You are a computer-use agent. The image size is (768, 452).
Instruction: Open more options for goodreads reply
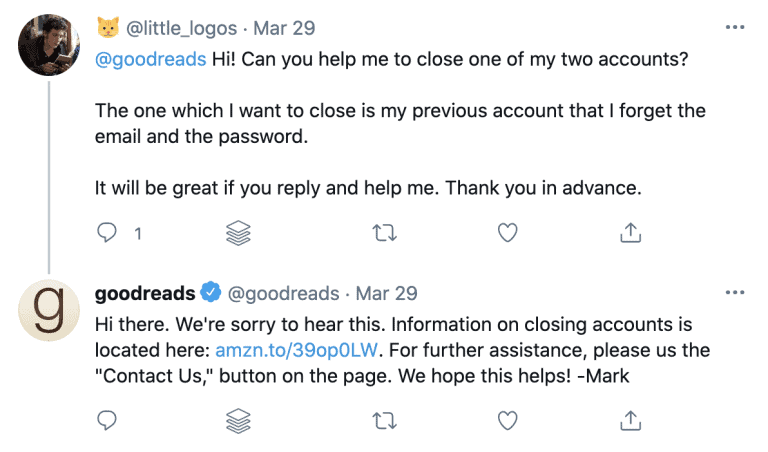[735, 293]
